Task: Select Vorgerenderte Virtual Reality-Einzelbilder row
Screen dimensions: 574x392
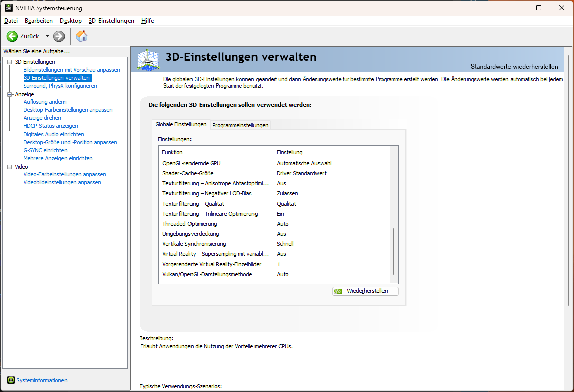Action: click(274, 264)
